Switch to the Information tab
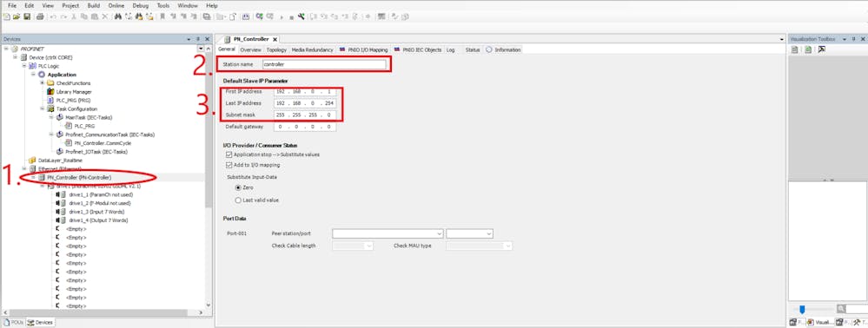Viewport: 868px width, 328px height. (504, 49)
